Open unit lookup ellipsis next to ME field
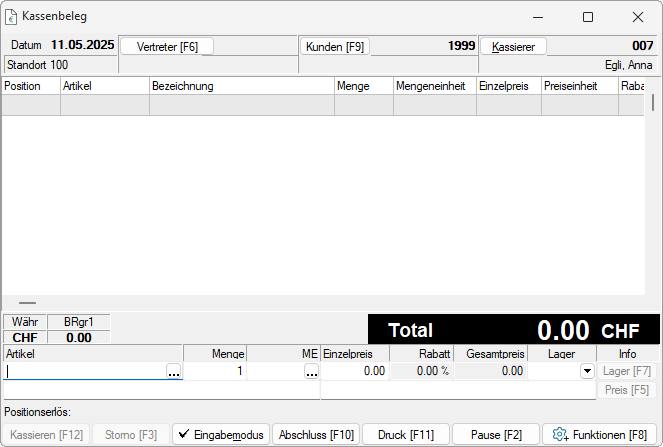Screen dimensions: 663x447 (311, 371)
